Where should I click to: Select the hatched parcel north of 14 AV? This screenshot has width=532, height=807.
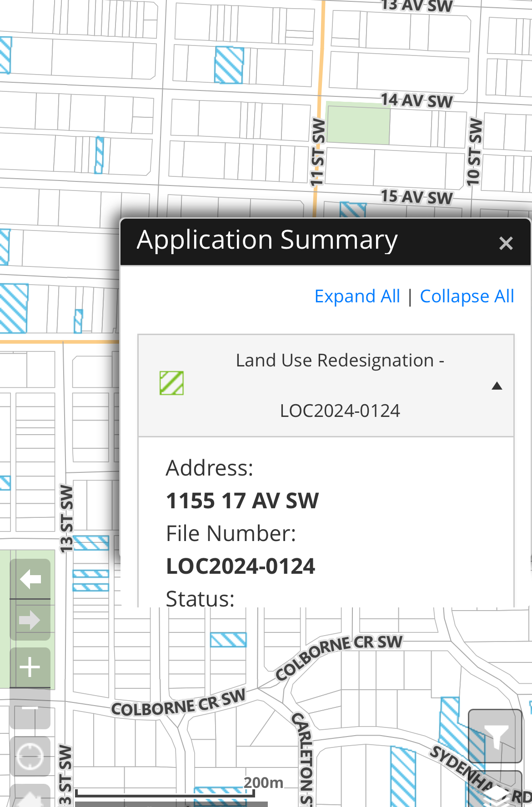coord(229,65)
